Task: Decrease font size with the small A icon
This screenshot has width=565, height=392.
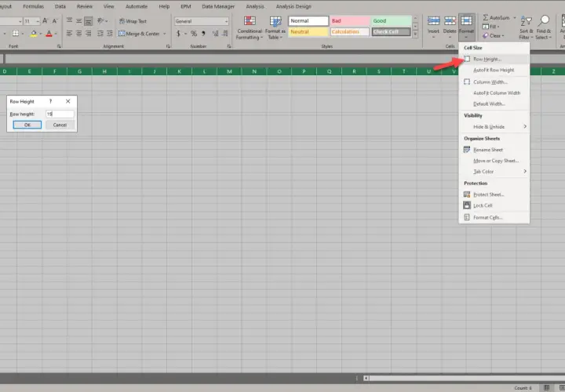Action: (x=55, y=21)
